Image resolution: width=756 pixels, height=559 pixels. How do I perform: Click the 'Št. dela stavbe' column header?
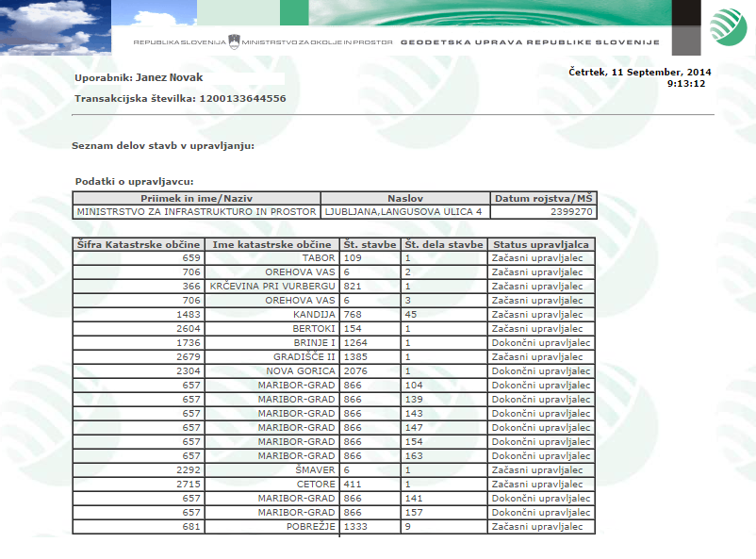pyautogui.click(x=444, y=244)
